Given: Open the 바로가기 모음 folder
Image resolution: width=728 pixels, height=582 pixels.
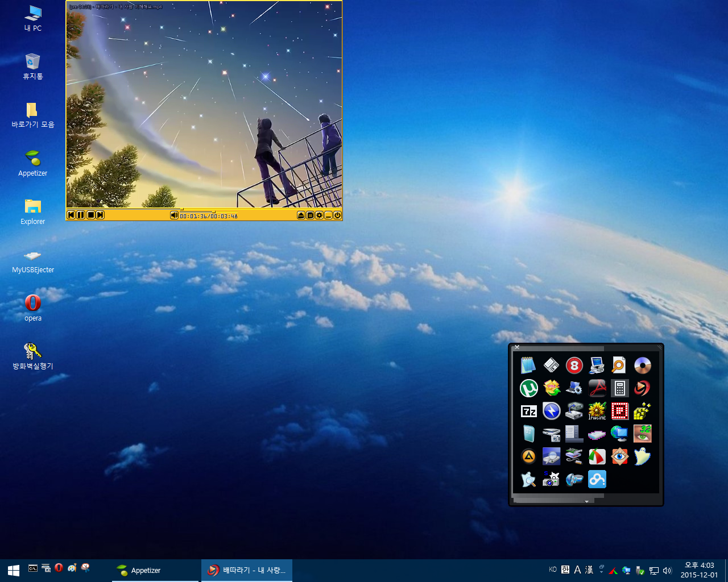Looking at the screenshot, I should point(32,114).
